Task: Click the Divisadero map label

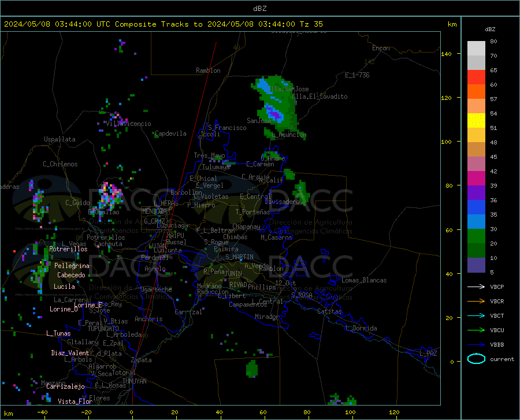Action: (282, 202)
